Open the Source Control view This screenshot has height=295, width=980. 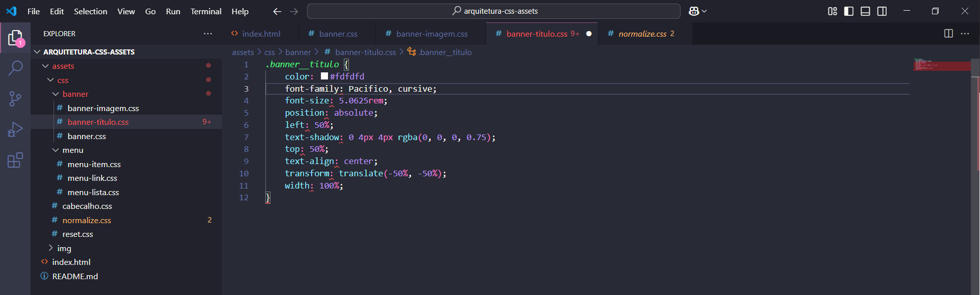[15, 99]
